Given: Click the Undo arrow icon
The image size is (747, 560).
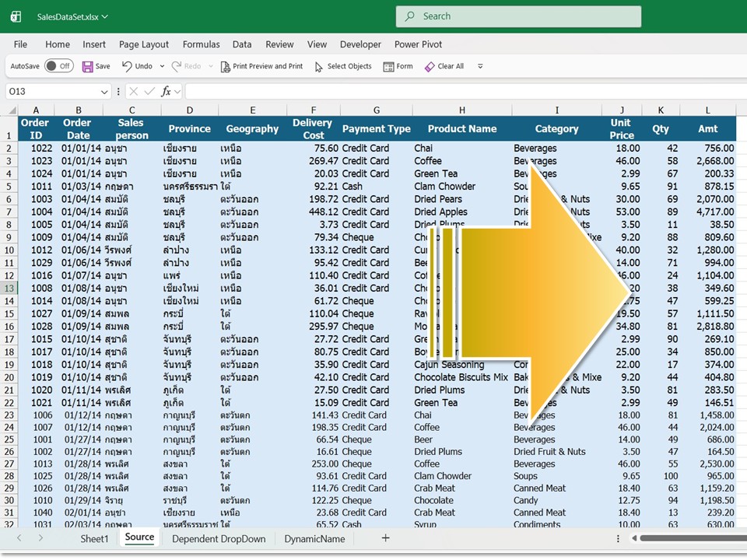Looking at the screenshot, I should pyautogui.click(x=127, y=66).
